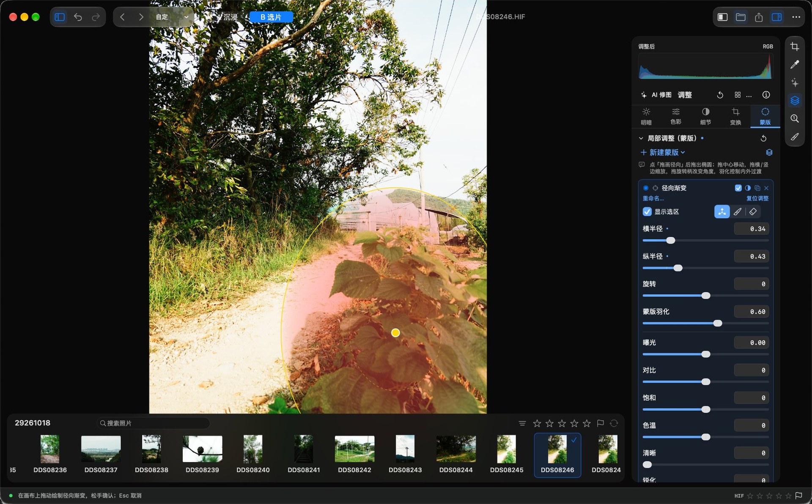Open the filmstrip sort/filter menu icon

pyautogui.click(x=522, y=423)
